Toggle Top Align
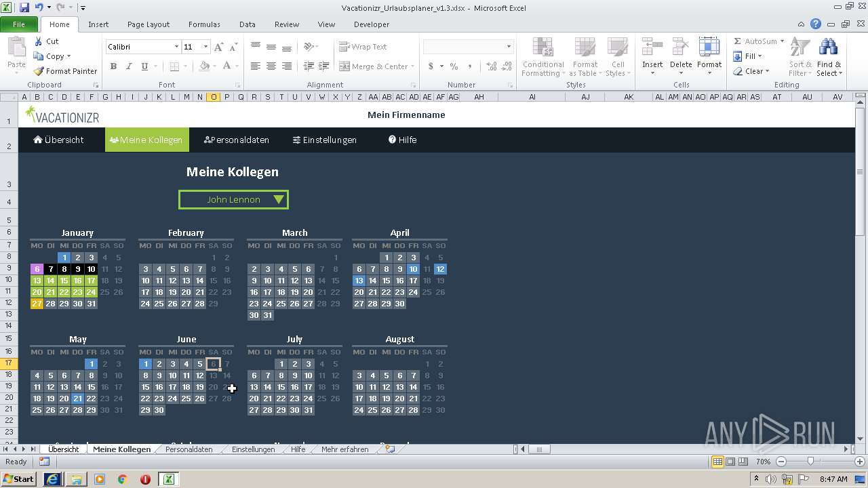This screenshot has width=868, height=488. [x=256, y=47]
